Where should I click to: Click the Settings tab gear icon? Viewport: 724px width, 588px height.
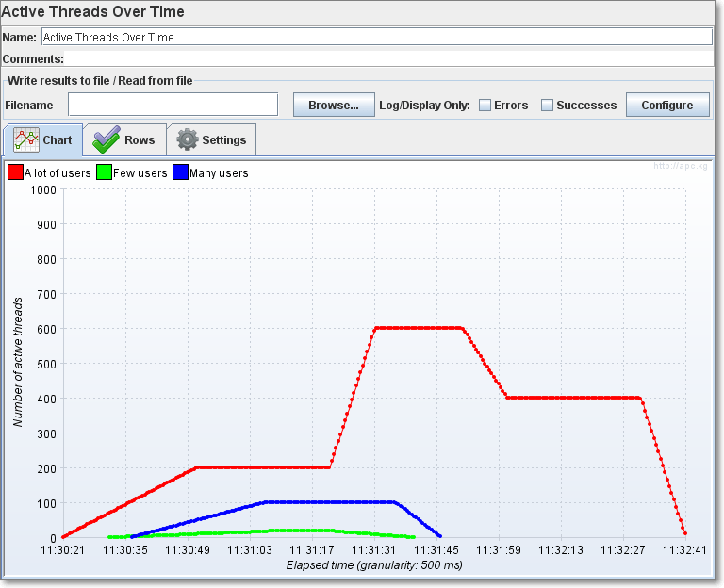click(x=188, y=139)
